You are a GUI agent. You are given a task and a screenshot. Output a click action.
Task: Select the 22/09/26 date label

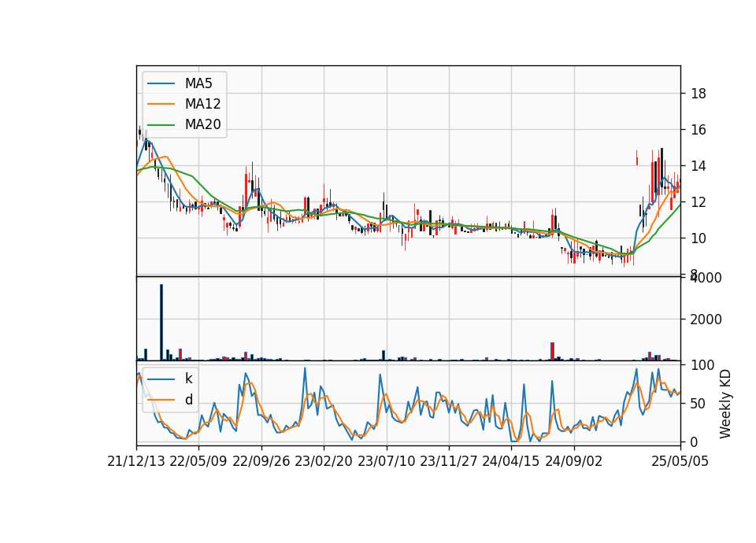[261, 461]
